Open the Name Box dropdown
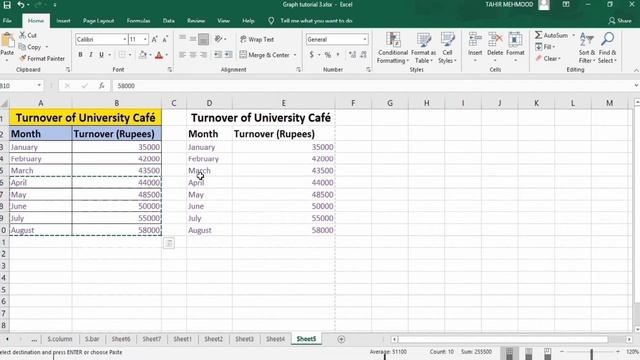The width and height of the screenshot is (640, 360). pyautogui.click(x=39, y=86)
